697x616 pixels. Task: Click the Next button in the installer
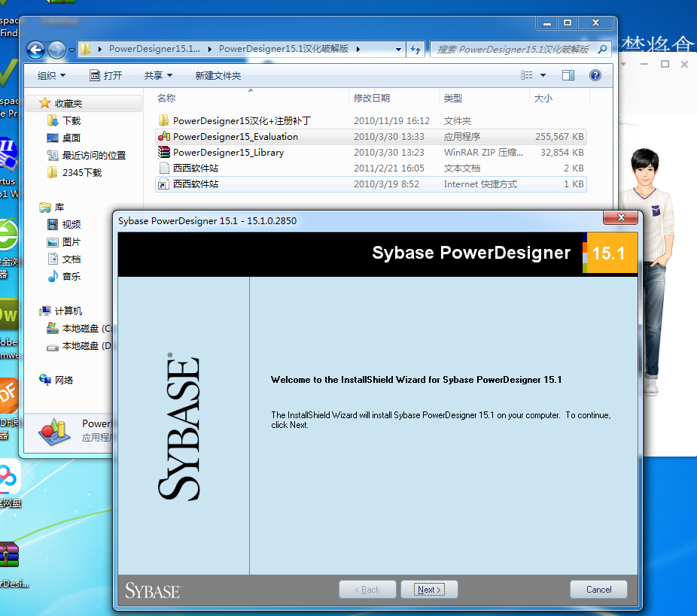coord(429,590)
